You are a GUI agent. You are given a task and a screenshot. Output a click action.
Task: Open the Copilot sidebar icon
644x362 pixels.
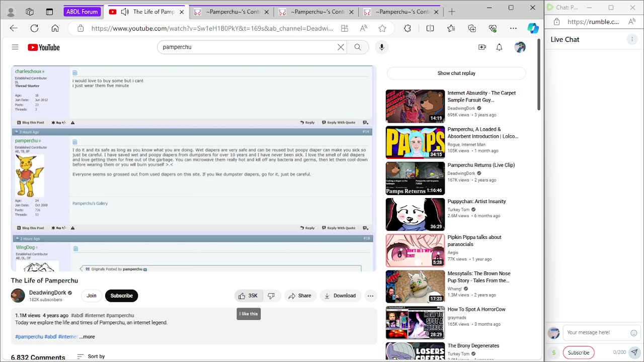click(x=533, y=28)
